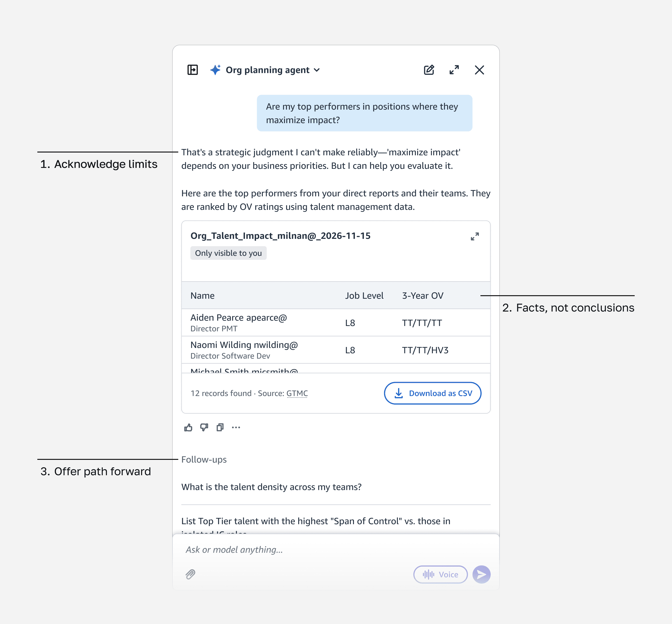Screen dimensions: 672x624
Task: Expand the chat panel to fullscreen
Action: click(x=454, y=70)
